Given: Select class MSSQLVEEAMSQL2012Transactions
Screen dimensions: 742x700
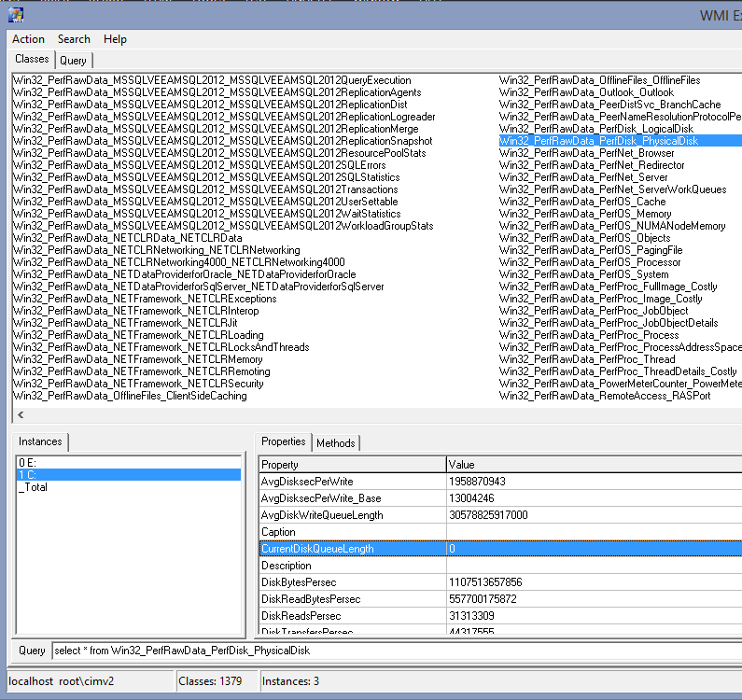Looking at the screenshot, I should 205,189.
